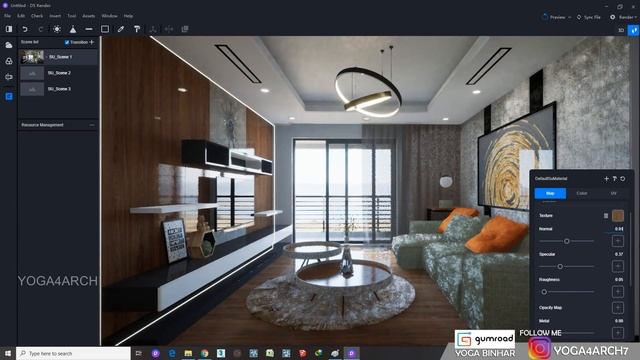Select the rectangle frame tool icon
Image resolution: width=640 pixels, height=360 pixels.
coord(105,29)
